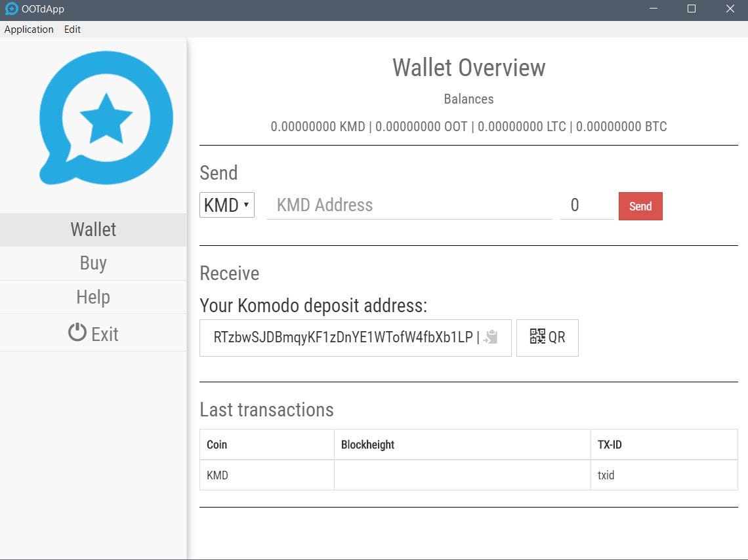Select the QR grid symbol on the QR button
This screenshot has width=748, height=560.
coord(537,336)
